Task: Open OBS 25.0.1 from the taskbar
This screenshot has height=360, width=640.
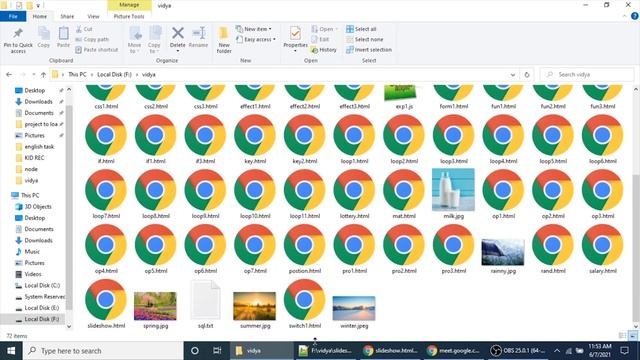Action: pyautogui.click(x=519, y=351)
